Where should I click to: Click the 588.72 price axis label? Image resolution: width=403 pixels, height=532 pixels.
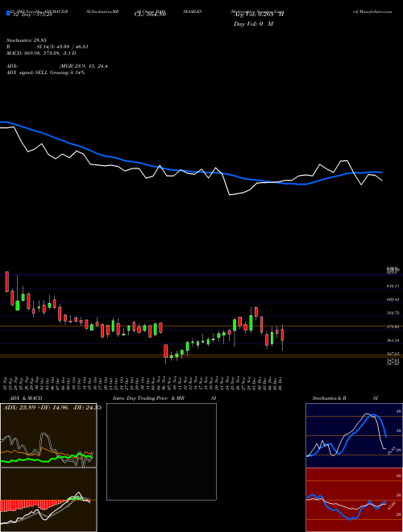[393, 314]
